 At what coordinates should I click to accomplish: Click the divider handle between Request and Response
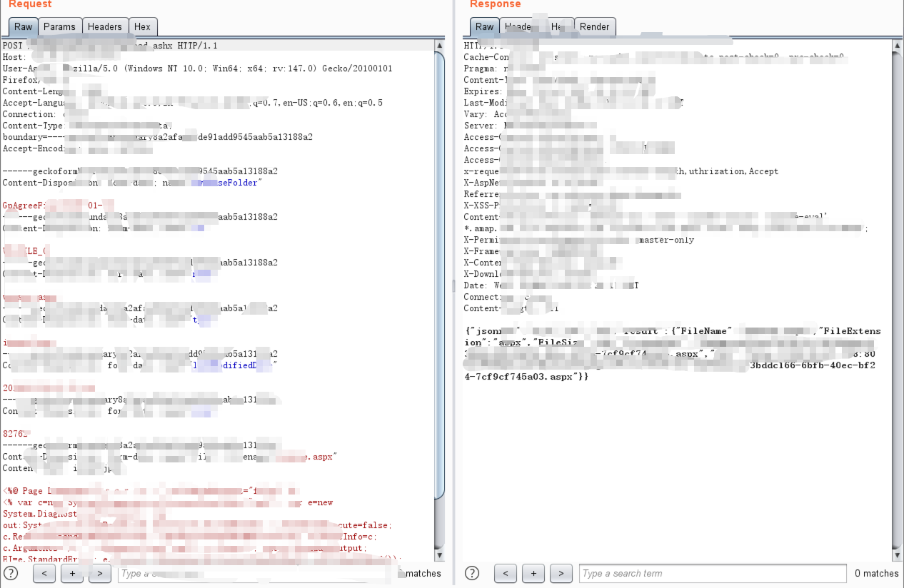coord(453,286)
